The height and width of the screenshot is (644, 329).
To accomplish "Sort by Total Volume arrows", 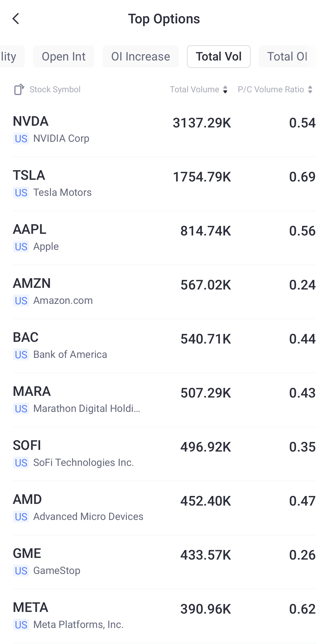I will (x=225, y=89).
